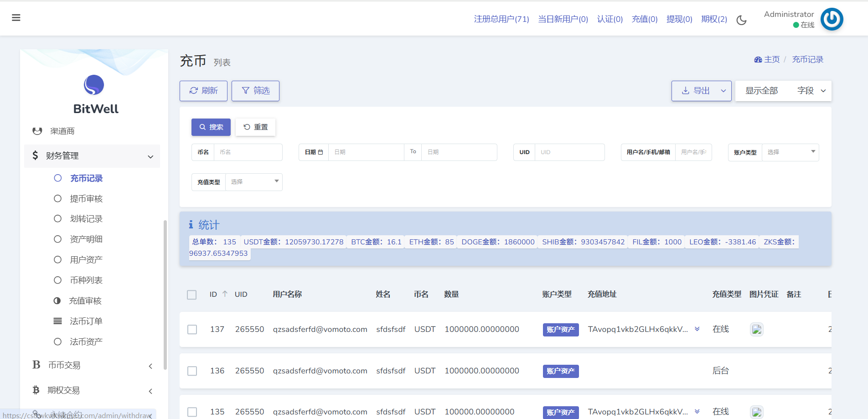
Task: Toggle the hamburger sidebar menu icon
Action: click(16, 18)
